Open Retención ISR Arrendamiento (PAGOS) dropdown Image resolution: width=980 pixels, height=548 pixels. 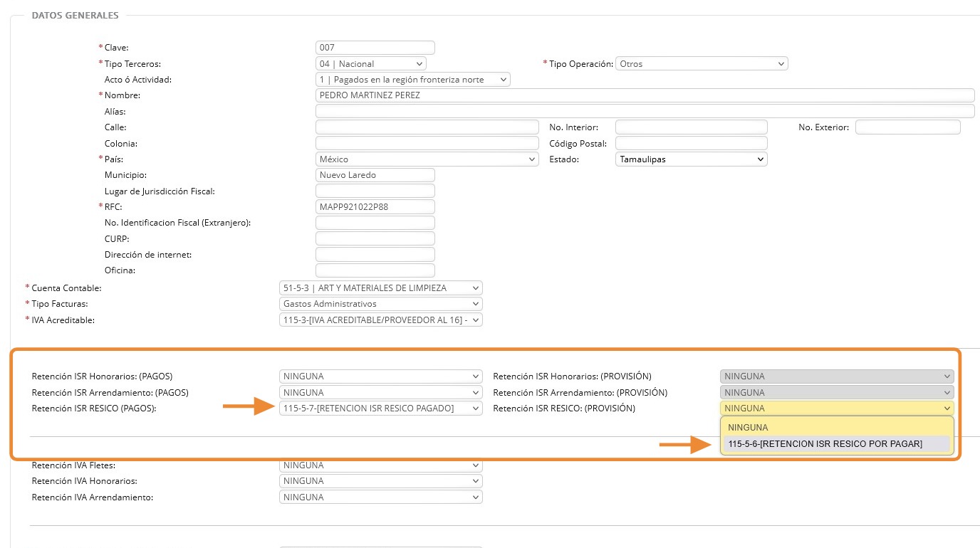(x=381, y=392)
